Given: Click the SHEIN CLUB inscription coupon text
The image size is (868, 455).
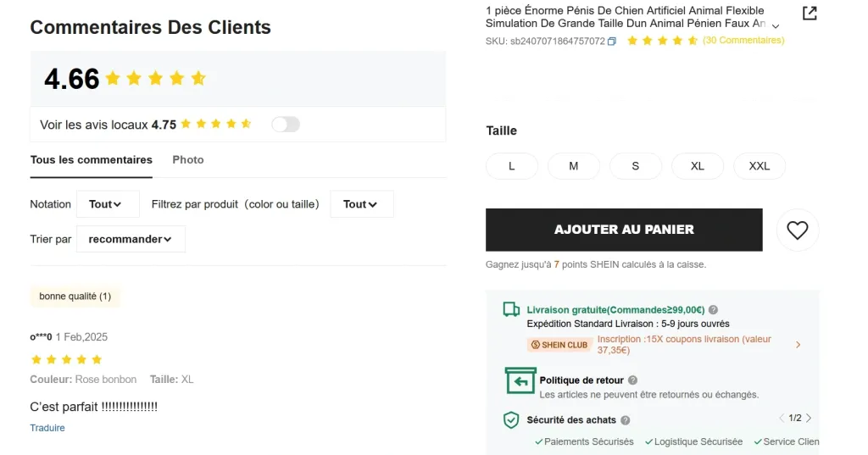Looking at the screenshot, I should 684,344.
